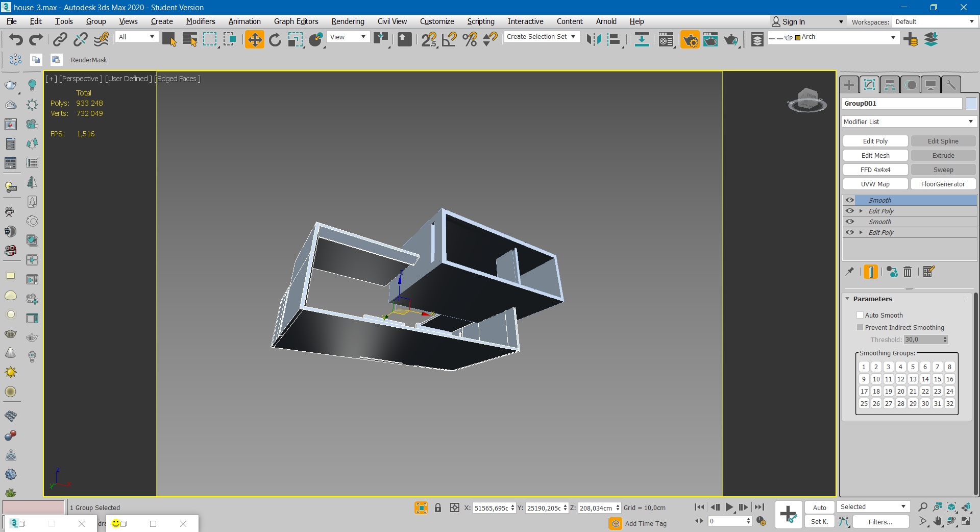Open the Graph Editors menu
This screenshot has height=532, width=980.
(x=296, y=21)
